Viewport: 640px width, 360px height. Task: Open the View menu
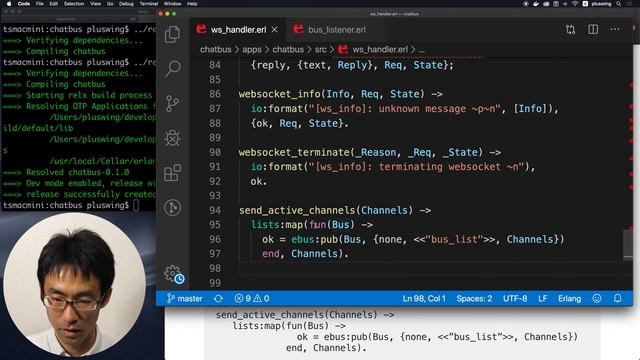coord(95,4)
